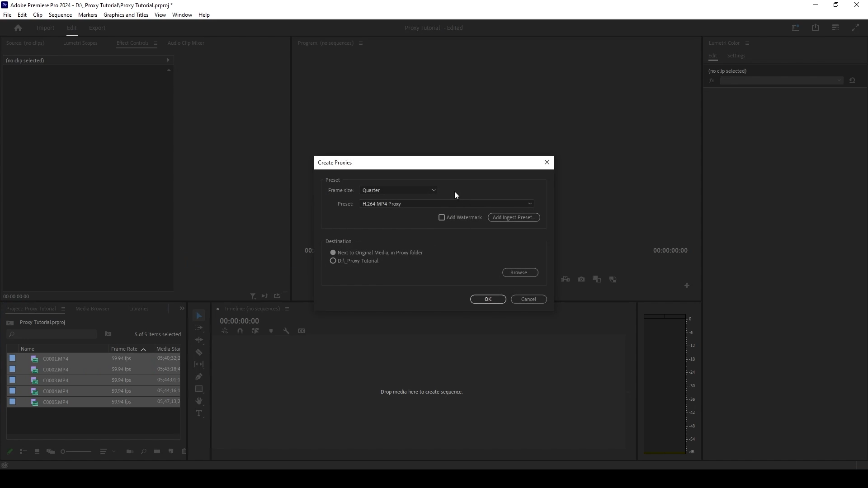Viewport: 868px width, 488px height.
Task: Select the Ripple Edit tool
Action: tap(199, 340)
